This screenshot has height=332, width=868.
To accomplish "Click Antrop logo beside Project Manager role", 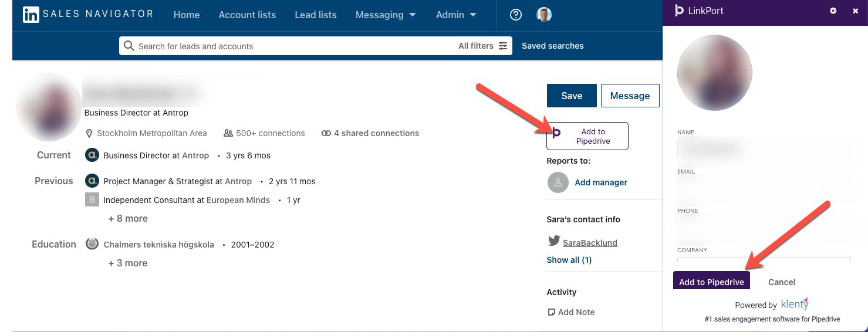I will (92, 181).
